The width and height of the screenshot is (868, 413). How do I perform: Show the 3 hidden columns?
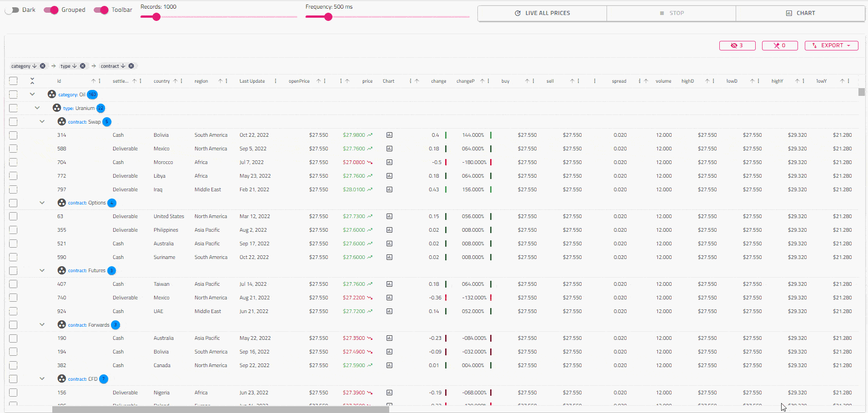pos(737,45)
